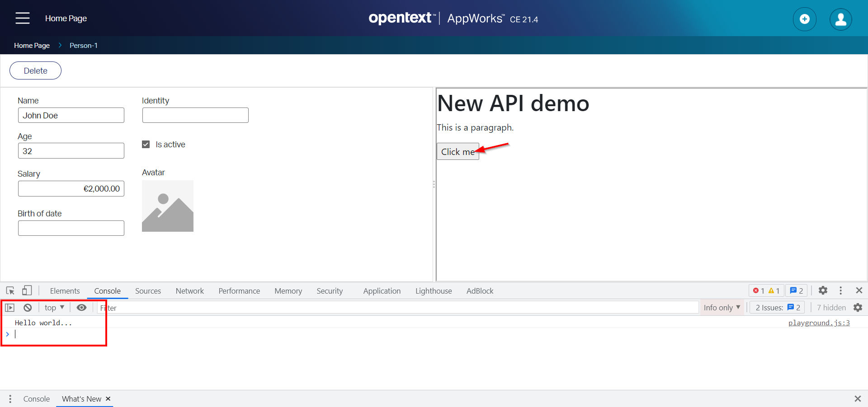868x407 pixels.
Task: Show the console sidebar panel
Action: pos(10,308)
